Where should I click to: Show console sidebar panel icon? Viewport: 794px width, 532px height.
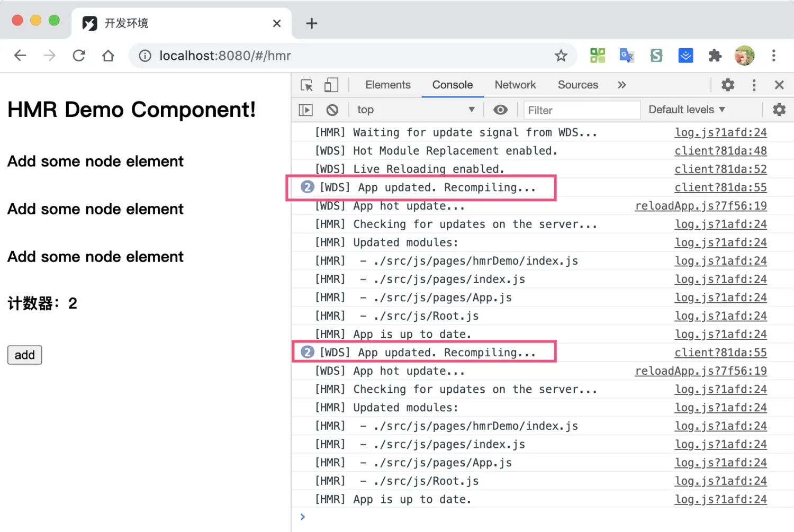click(306, 110)
